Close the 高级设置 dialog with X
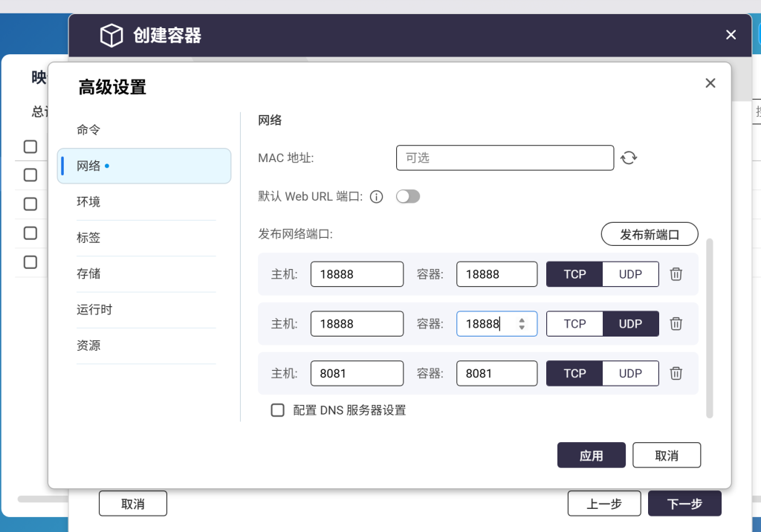This screenshot has height=532, width=761. click(x=710, y=83)
